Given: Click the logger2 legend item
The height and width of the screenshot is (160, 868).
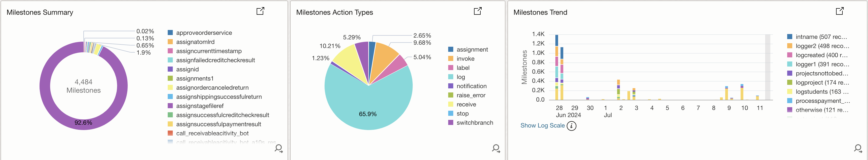Looking at the screenshot, I should (x=822, y=46).
